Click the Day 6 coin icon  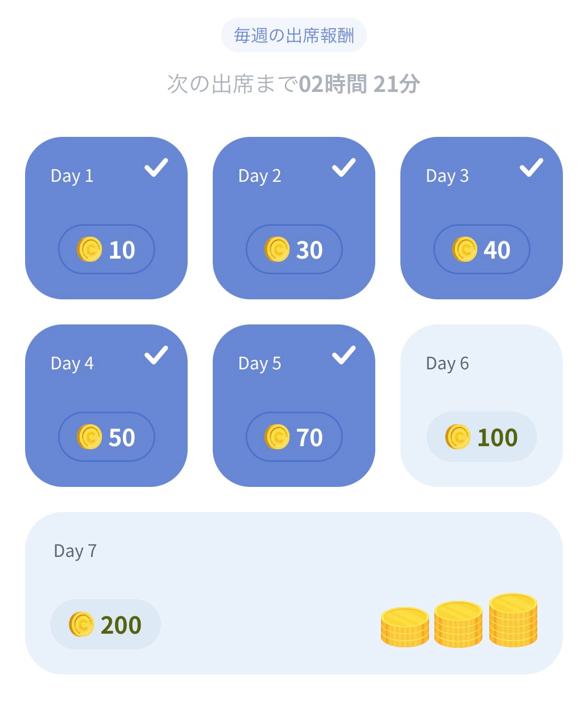458,437
